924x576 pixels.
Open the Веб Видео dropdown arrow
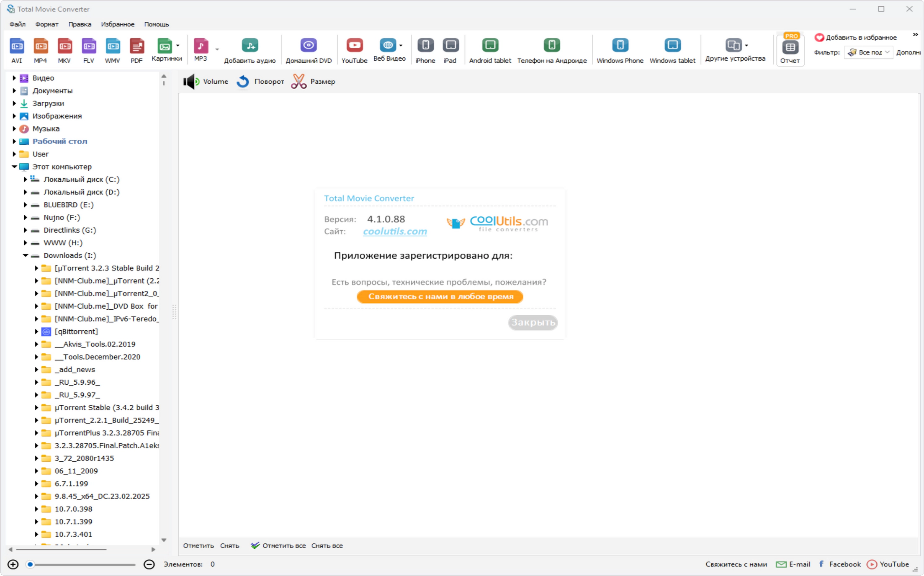(x=401, y=45)
